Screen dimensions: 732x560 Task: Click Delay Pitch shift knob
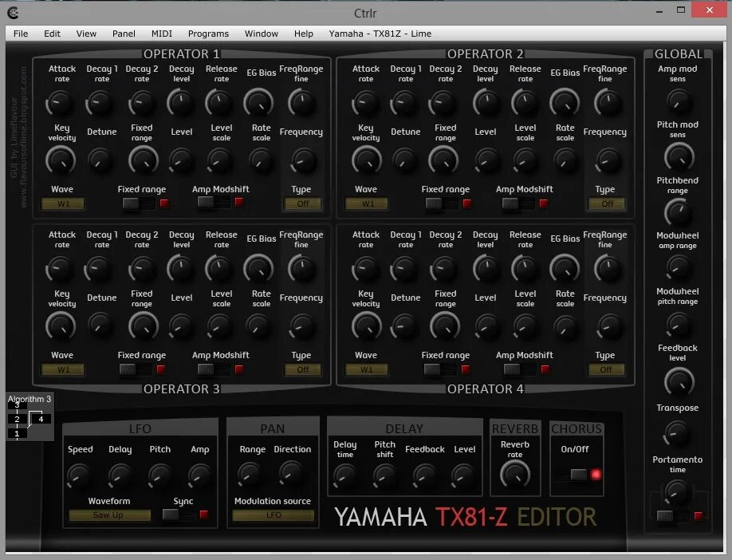pyautogui.click(x=386, y=476)
